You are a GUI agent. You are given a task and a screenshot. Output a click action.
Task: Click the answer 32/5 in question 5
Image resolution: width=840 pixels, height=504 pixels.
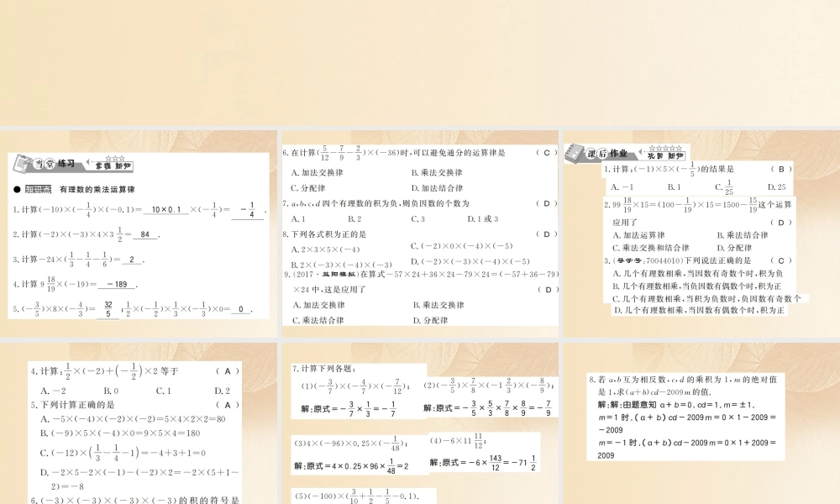pyautogui.click(x=108, y=309)
